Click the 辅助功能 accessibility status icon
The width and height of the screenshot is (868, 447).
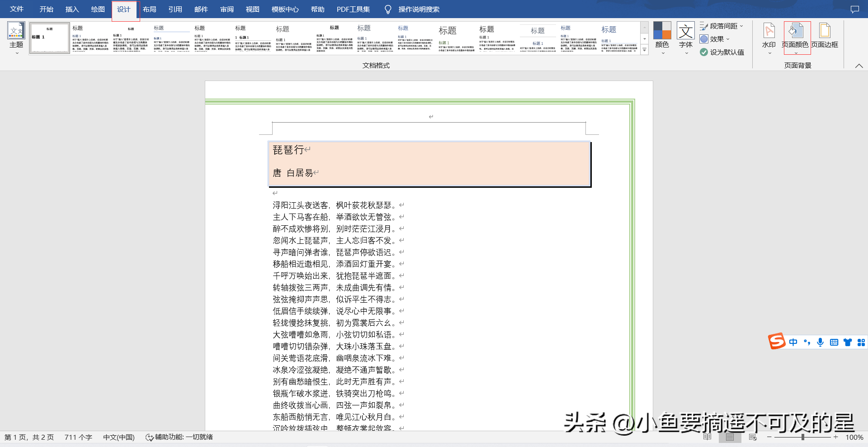click(x=149, y=437)
